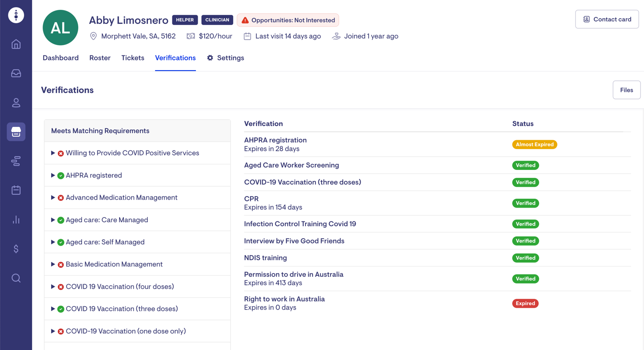Click the dollar sign billing sidebar icon

click(x=16, y=249)
